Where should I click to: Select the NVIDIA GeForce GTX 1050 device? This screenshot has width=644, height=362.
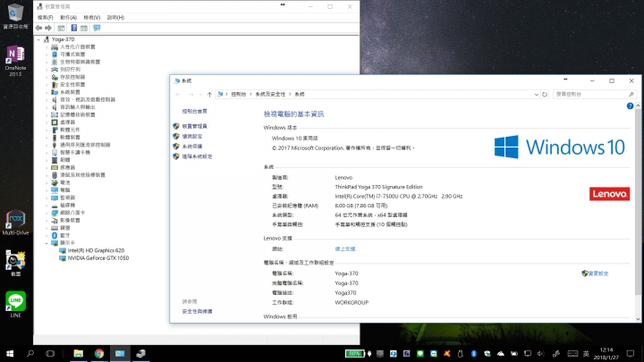tap(97, 258)
